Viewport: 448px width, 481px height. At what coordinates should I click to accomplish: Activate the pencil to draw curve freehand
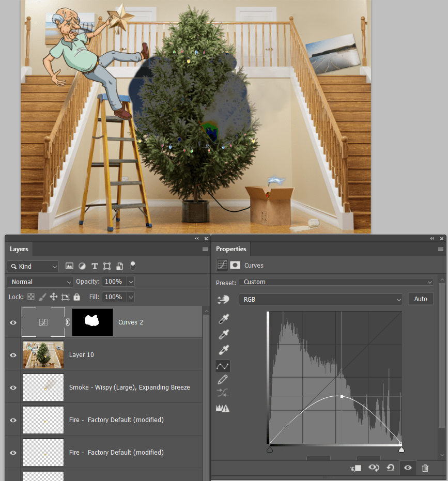pos(223,380)
